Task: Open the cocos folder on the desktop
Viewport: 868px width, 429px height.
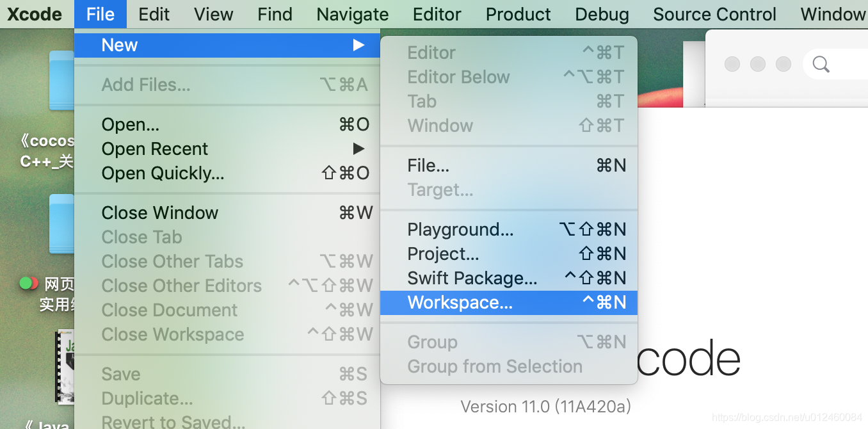Action: [x=62, y=80]
